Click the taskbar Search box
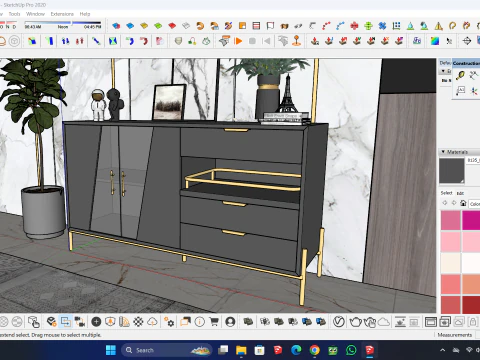Screen dimensions: 480x360 pos(167,350)
